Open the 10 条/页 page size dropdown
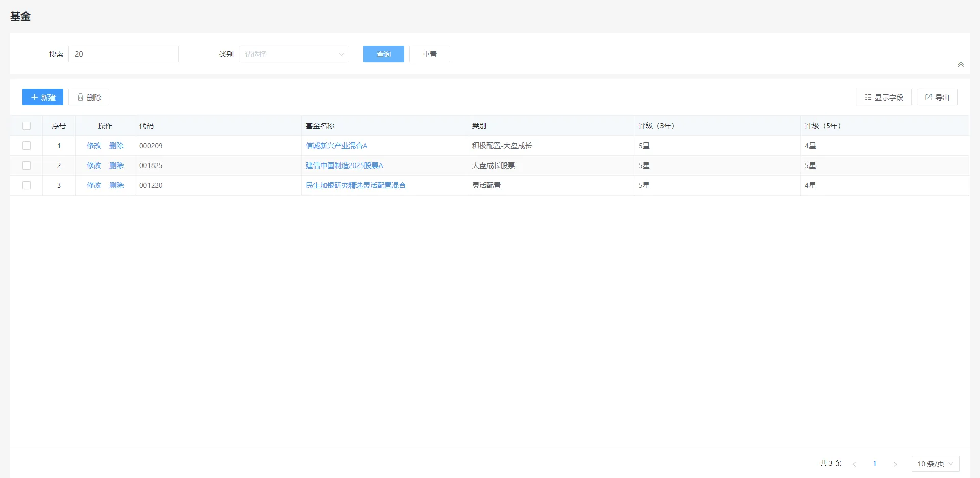The height and width of the screenshot is (478, 980). pos(935,464)
